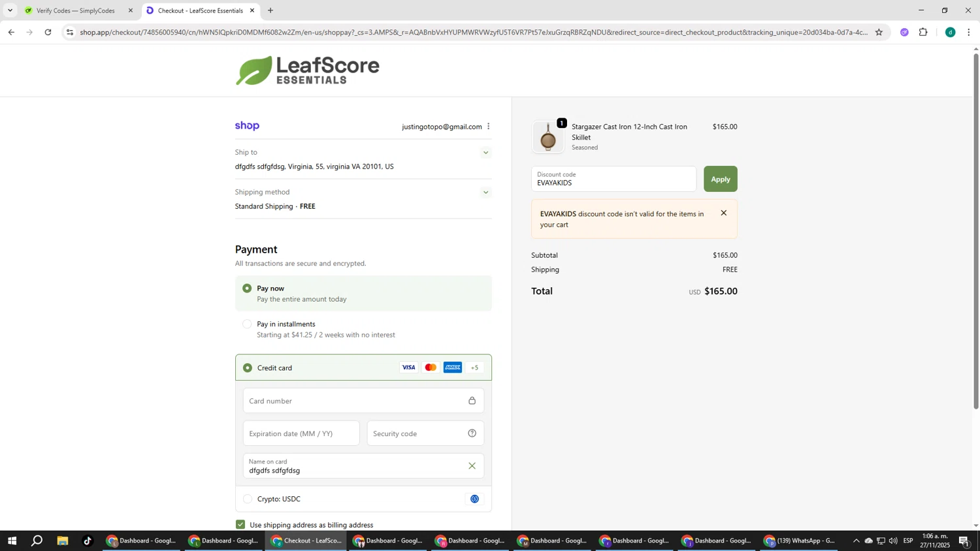Viewport: 980px width, 551px height.
Task: Close the Verify Codes tab
Action: tap(130, 10)
